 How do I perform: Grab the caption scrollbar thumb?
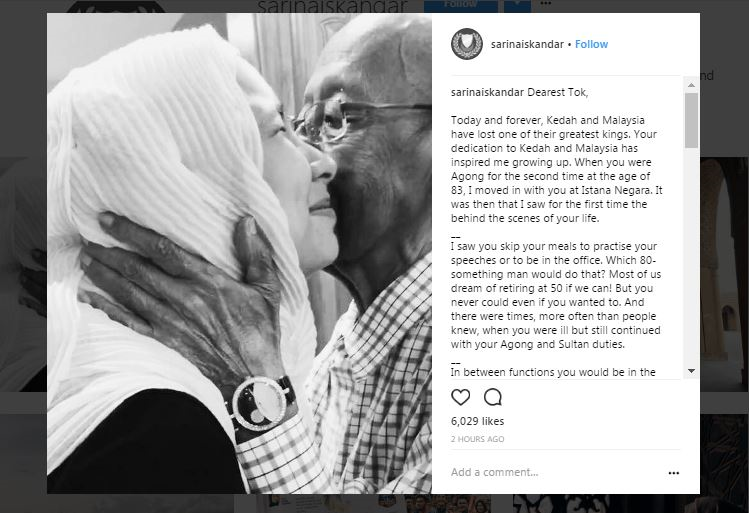click(691, 120)
